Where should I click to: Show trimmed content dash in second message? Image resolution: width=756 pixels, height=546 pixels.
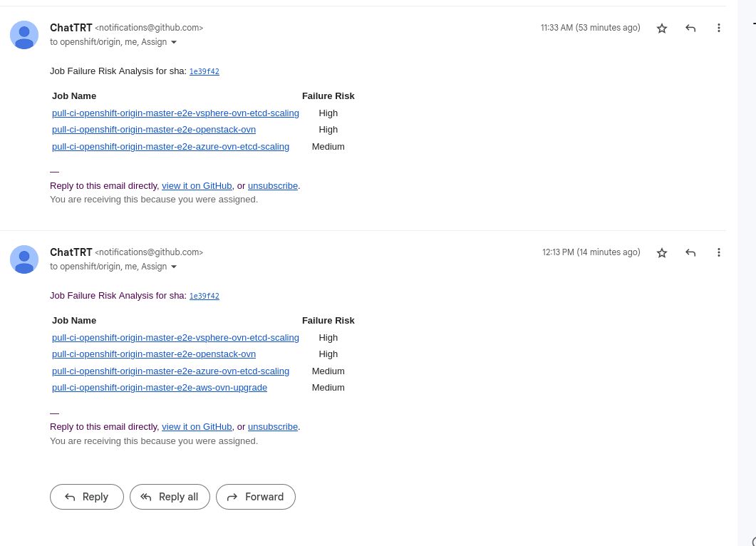point(54,413)
